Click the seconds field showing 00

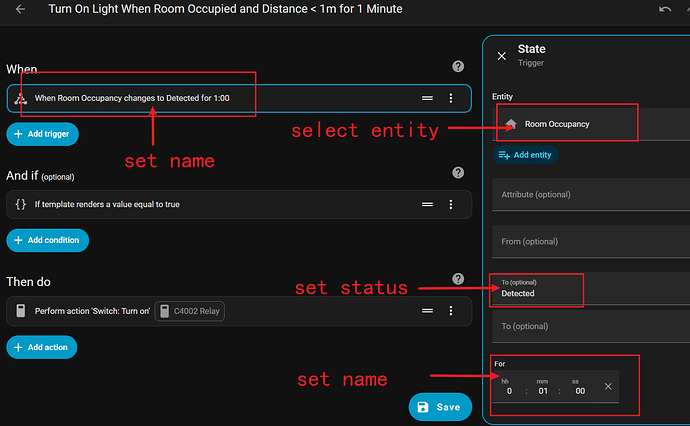click(580, 391)
